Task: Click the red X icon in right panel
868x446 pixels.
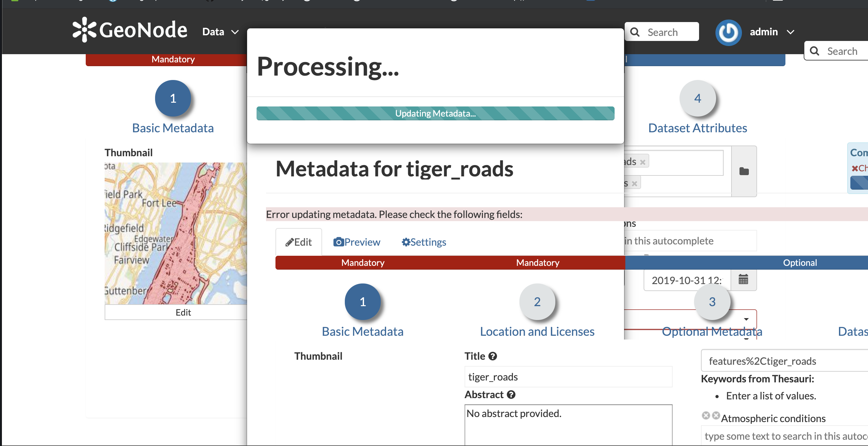Action: click(x=854, y=169)
